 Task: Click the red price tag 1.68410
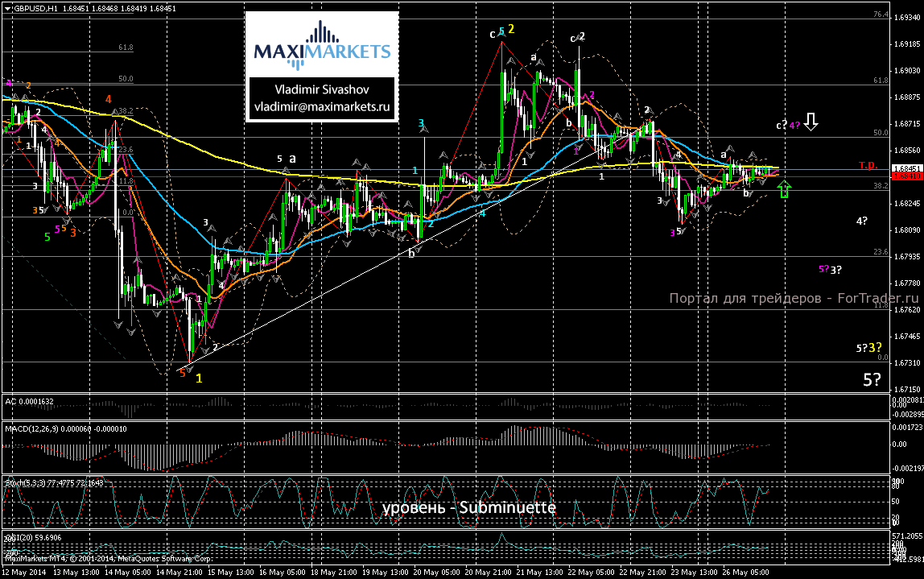[x=907, y=176]
